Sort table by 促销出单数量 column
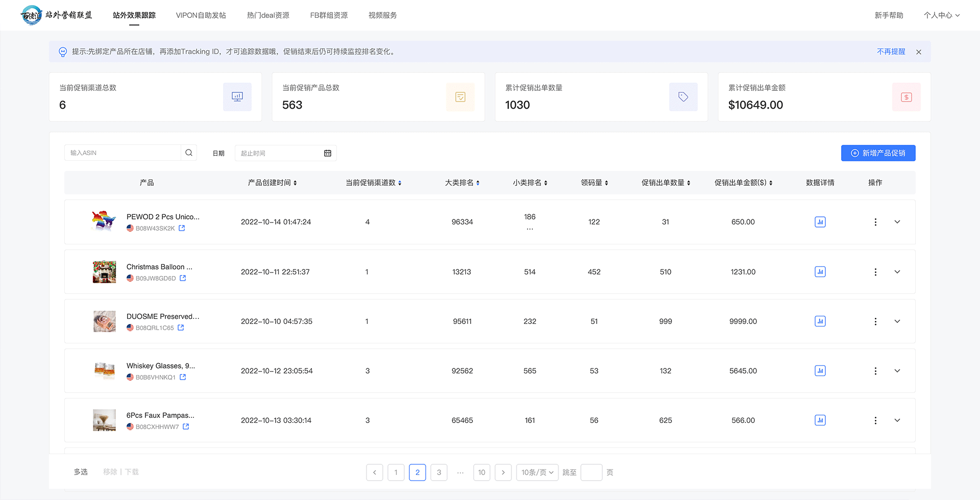The height and width of the screenshot is (500, 980). coord(666,183)
